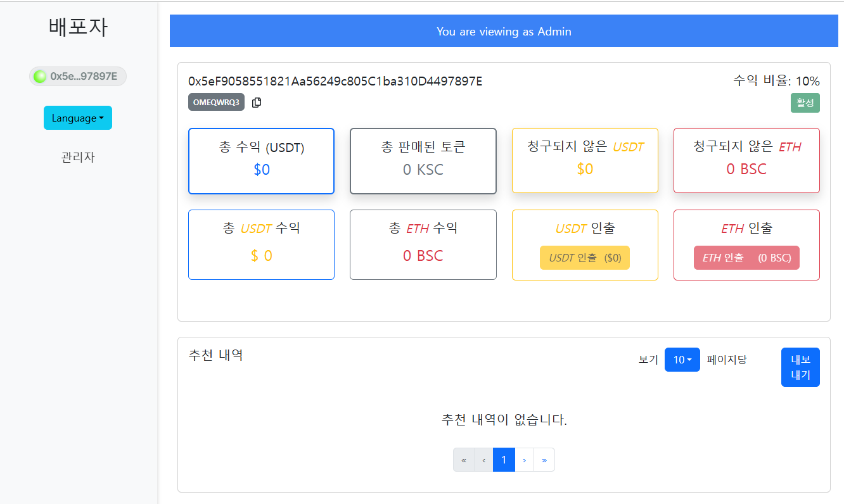844x504 pixels.
Task: Copy the referral code OMEQWRQ3
Action: tap(257, 102)
